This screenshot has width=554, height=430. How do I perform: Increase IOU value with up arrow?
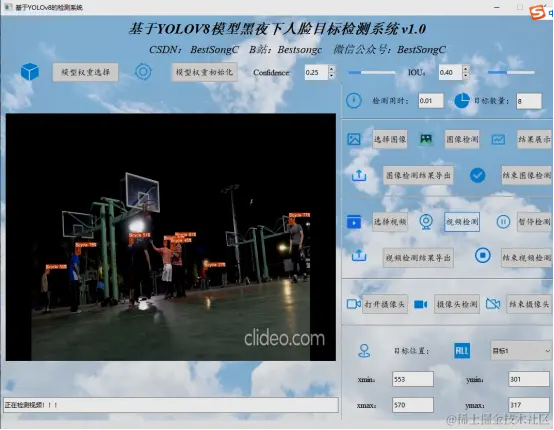[x=466, y=69]
